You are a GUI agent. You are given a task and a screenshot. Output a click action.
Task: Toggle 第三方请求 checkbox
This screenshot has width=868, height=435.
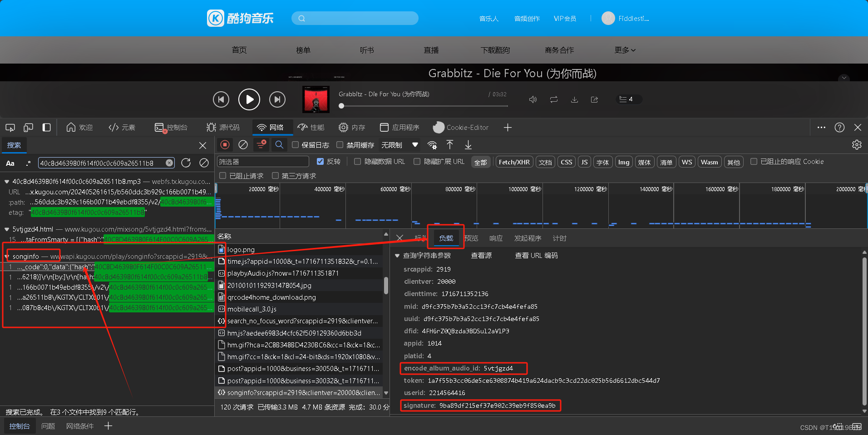click(275, 176)
